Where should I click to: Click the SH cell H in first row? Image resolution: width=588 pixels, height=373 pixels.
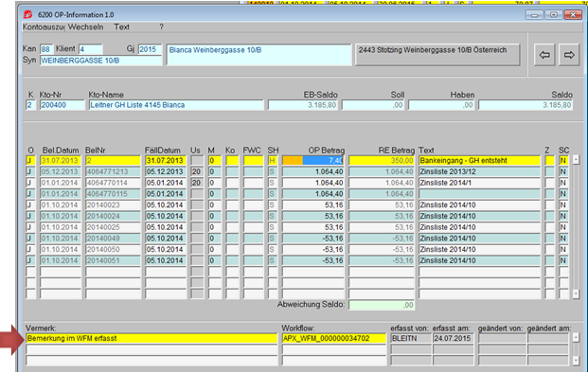coord(273,160)
